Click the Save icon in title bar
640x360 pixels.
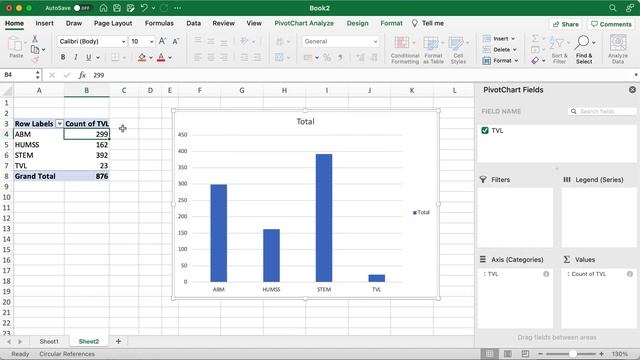117,8
